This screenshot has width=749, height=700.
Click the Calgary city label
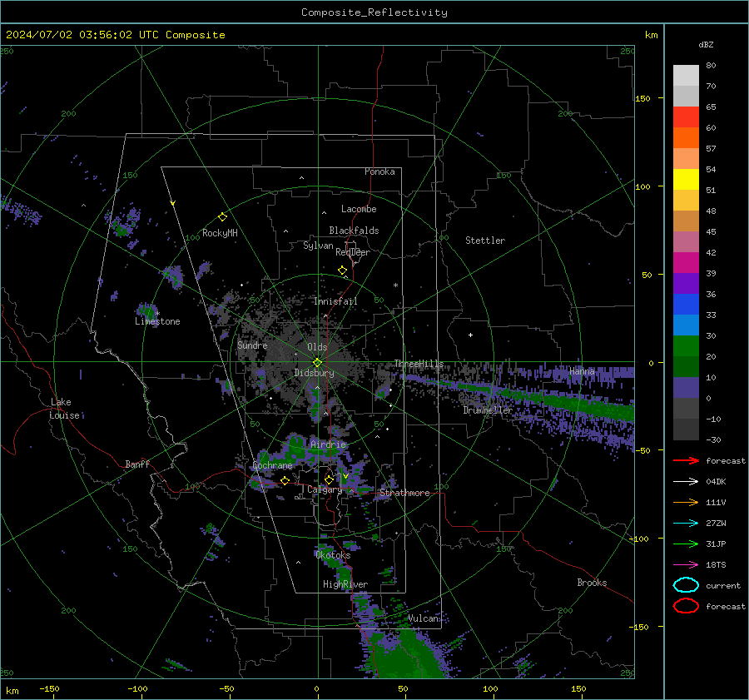point(325,489)
